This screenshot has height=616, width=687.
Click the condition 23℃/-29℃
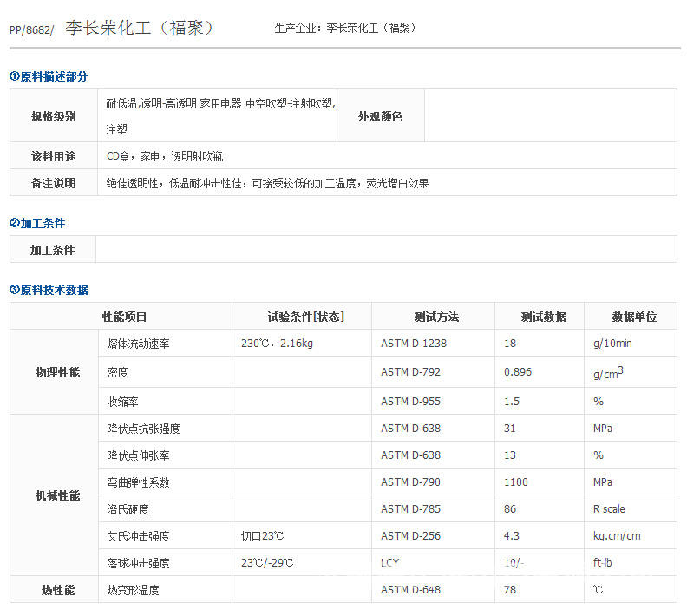267,562
